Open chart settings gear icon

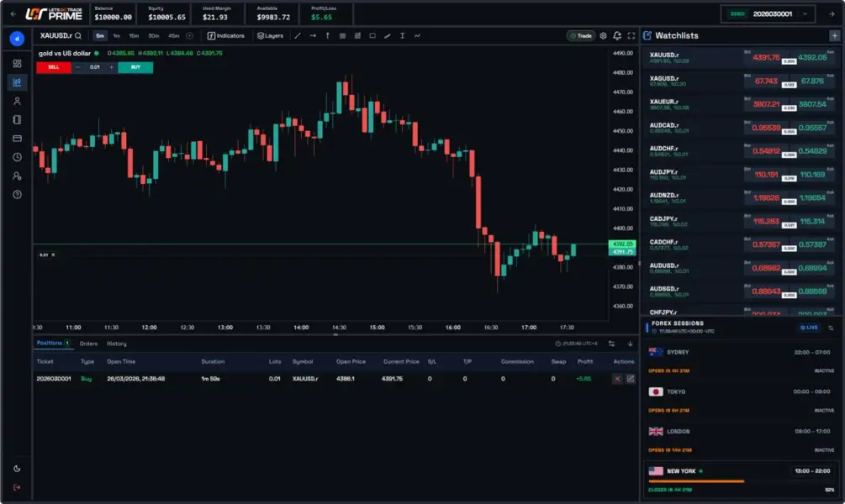tap(603, 36)
